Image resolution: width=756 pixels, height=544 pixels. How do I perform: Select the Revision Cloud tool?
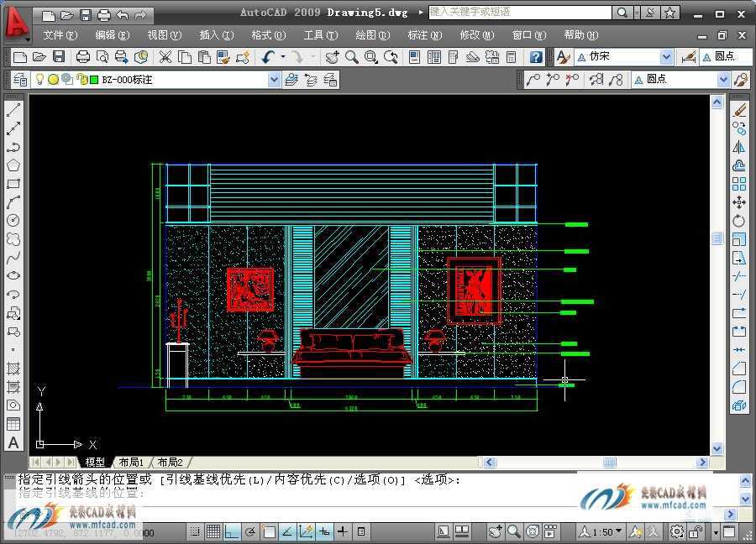[13, 239]
